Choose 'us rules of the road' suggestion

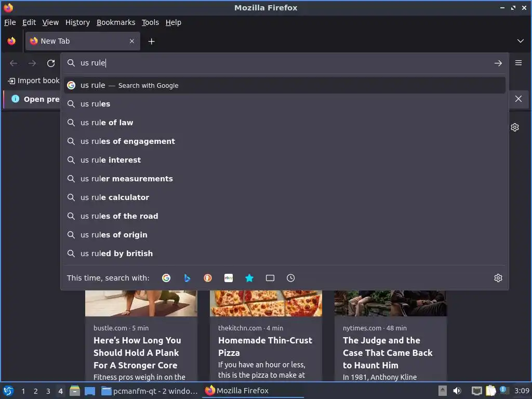[284, 216]
